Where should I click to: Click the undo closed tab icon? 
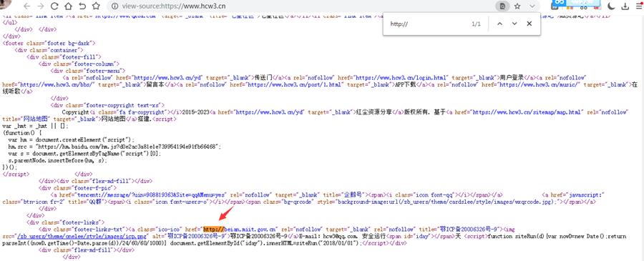point(82,6)
